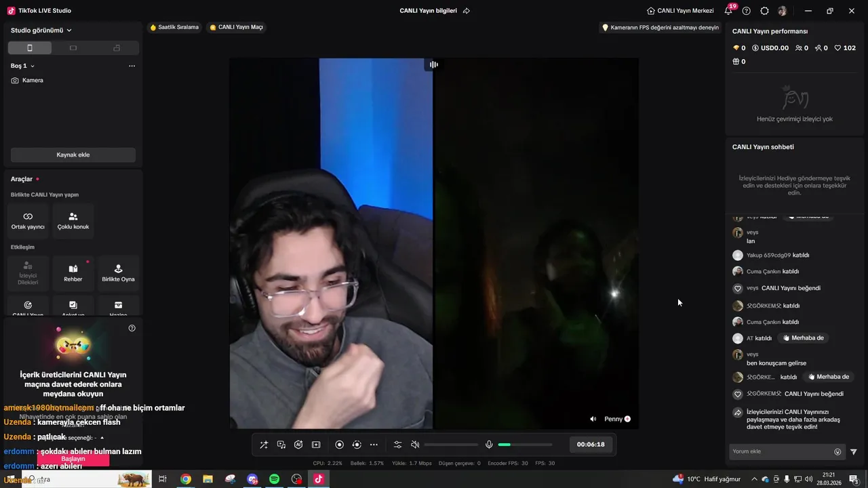Open Spotify from the taskbar
This screenshot has width=868, height=488.
pyautogui.click(x=275, y=479)
